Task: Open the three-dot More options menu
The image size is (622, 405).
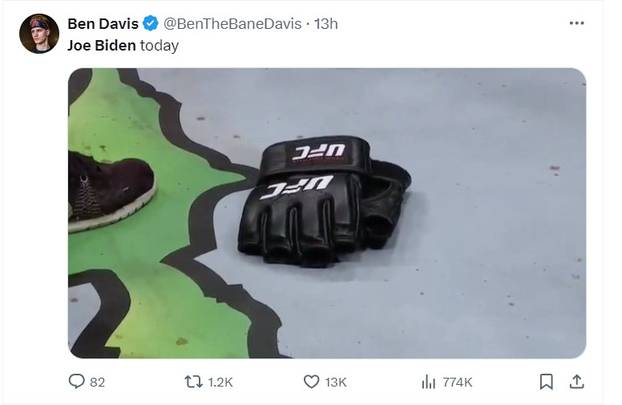Action: 576,23
